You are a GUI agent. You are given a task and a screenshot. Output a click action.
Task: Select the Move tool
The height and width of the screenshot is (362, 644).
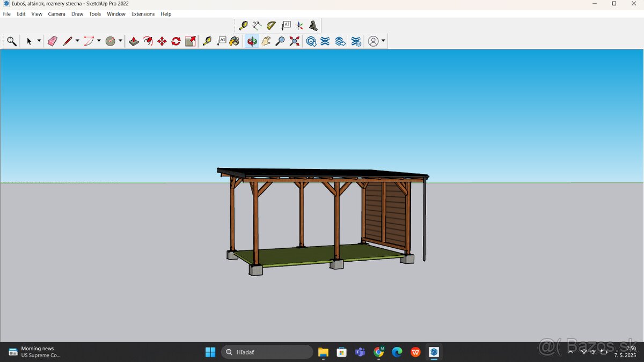(x=162, y=41)
